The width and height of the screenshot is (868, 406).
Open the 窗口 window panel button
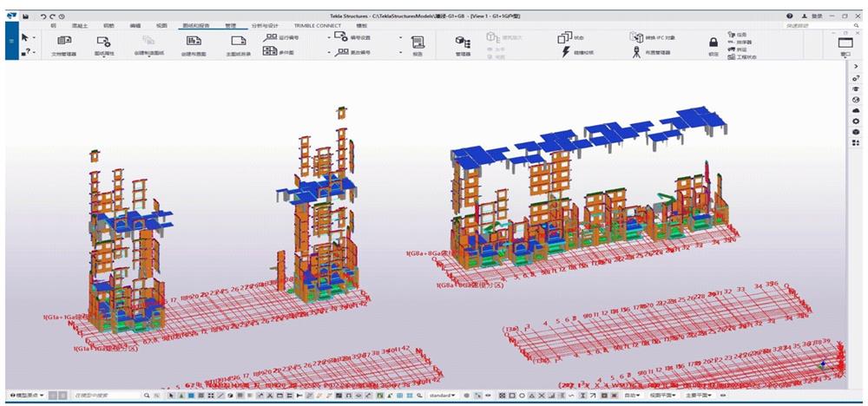click(845, 45)
